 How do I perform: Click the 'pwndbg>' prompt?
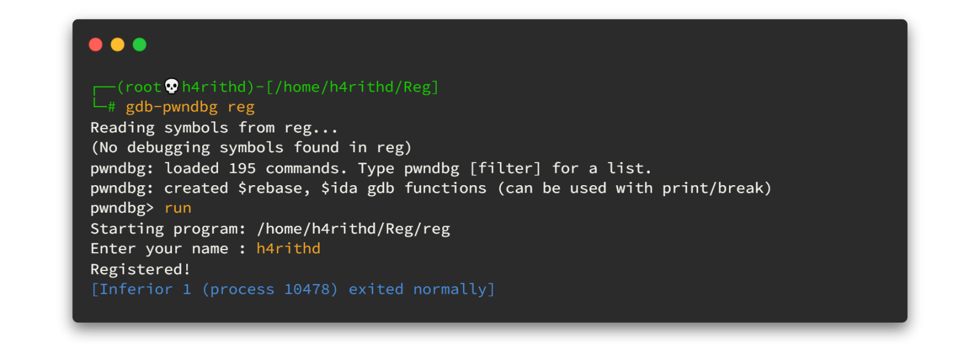tap(122, 208)
